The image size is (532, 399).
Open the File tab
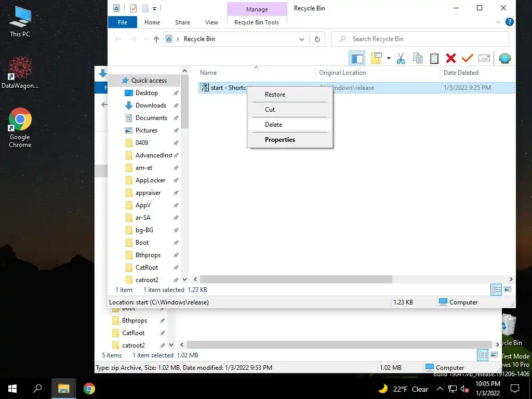[x=123, y=22]
